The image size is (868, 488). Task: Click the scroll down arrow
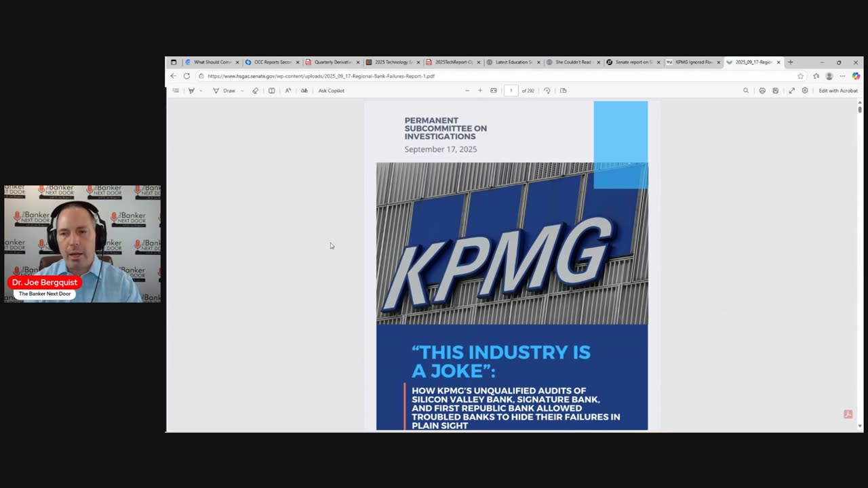pos(860,426)
